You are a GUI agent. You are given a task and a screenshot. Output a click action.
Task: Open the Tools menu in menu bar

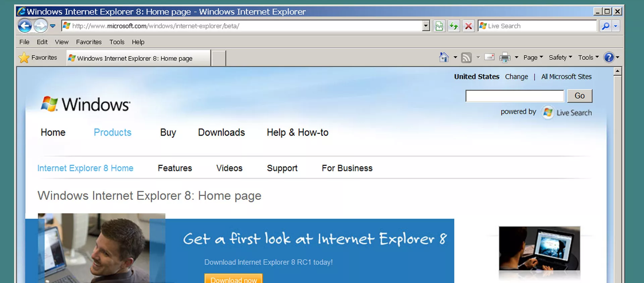[117, 42]
